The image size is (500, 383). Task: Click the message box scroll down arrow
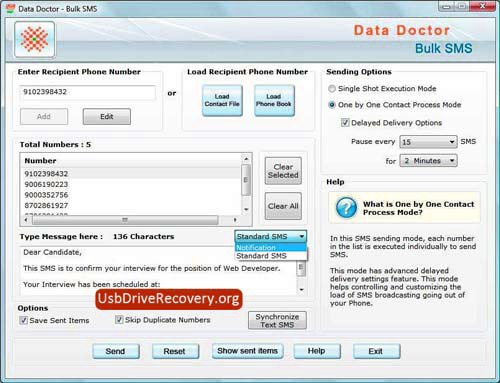tap(301, 290)
